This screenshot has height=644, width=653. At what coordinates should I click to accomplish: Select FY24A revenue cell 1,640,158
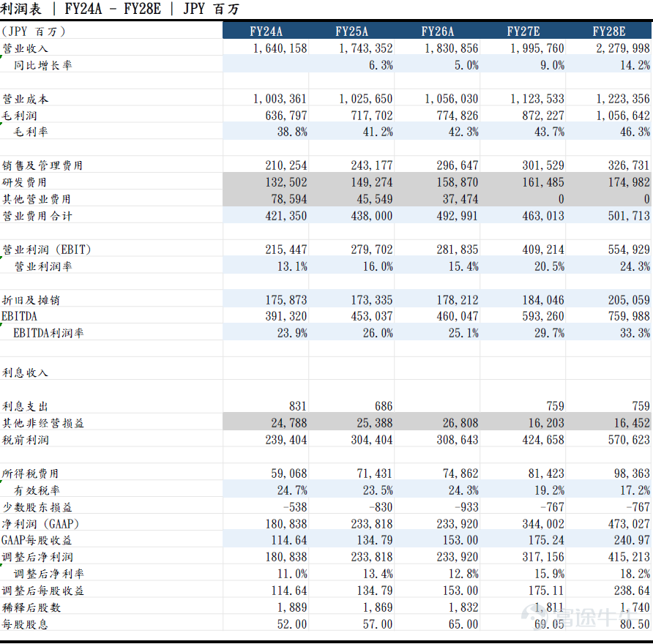[280, 48]
